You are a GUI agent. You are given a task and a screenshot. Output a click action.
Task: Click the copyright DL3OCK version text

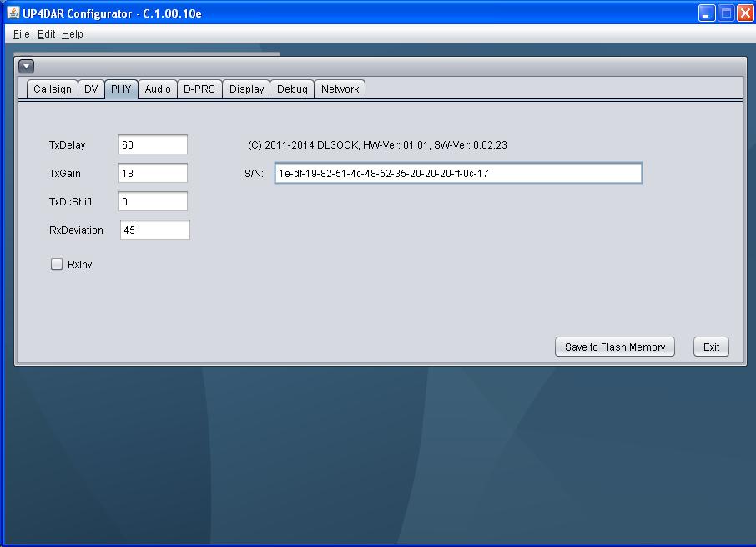pyautogui.click(x=377, y=145)
